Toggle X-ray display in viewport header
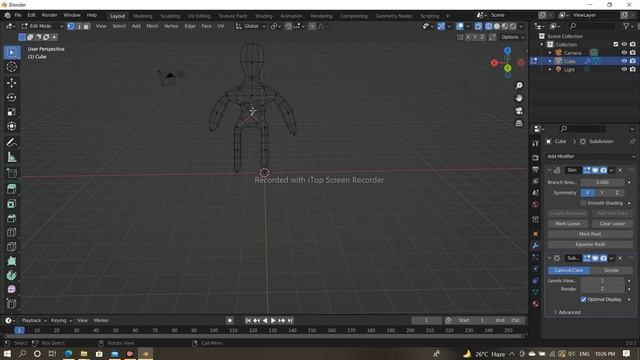This screenshot has width=640, height=360. coord(478,26)
